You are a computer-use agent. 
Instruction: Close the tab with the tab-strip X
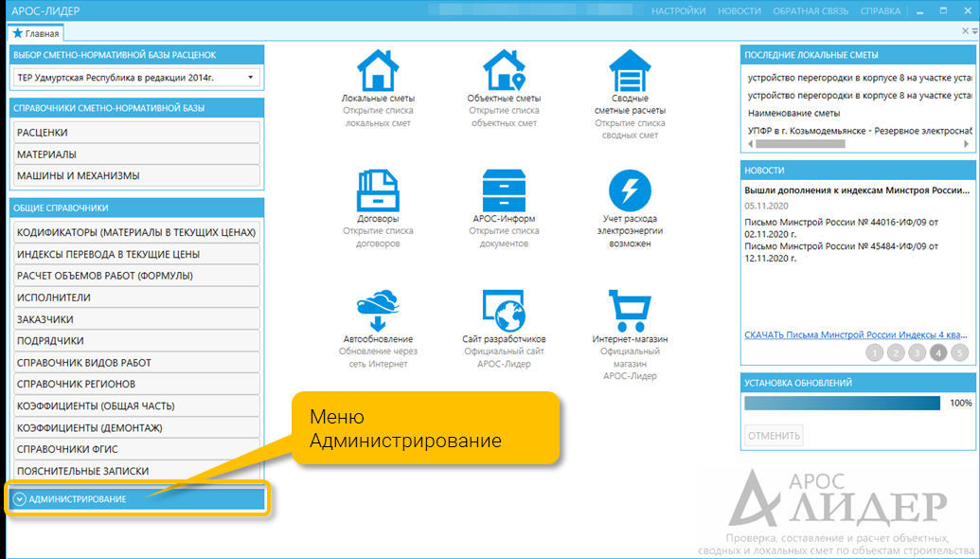[x=965, y=31]
